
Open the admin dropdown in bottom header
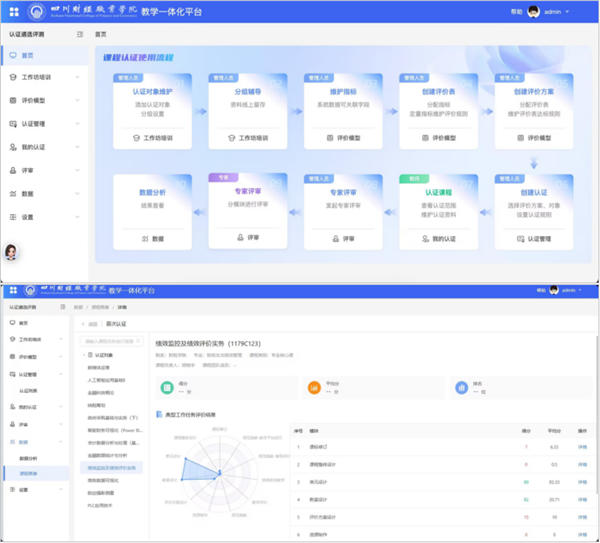pos(571,290)
